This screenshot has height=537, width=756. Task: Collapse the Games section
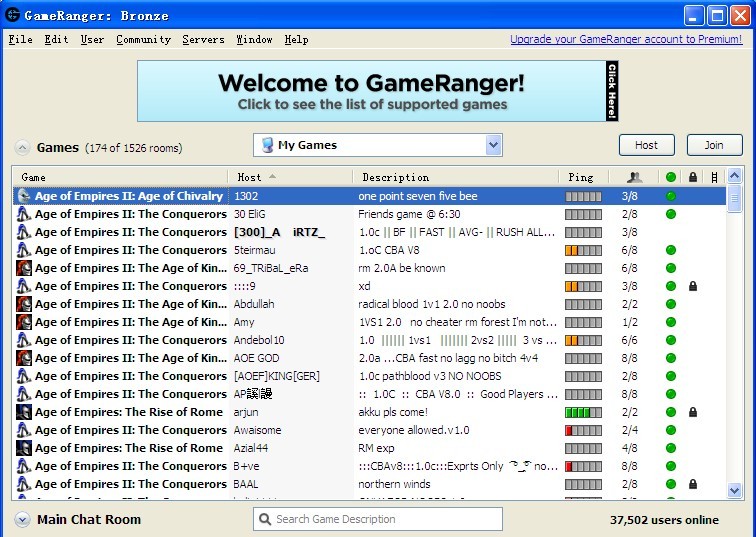click(x=22, y=148)
